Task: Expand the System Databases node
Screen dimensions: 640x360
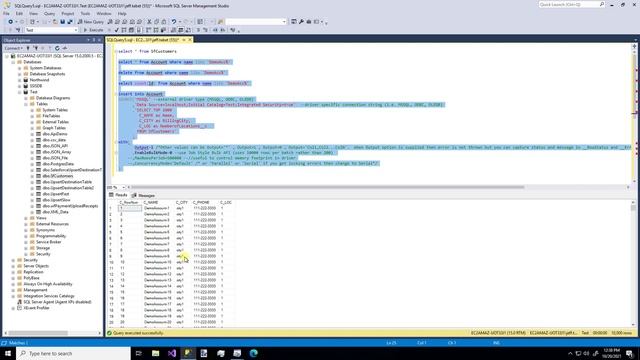Action: coord(20,68)
